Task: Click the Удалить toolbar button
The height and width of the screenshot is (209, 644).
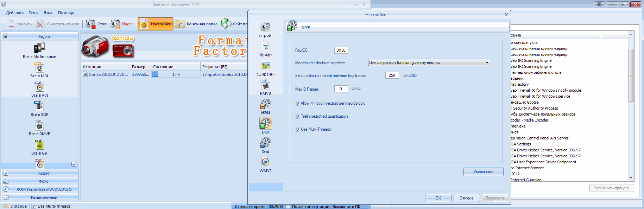Action: point(19,24)
